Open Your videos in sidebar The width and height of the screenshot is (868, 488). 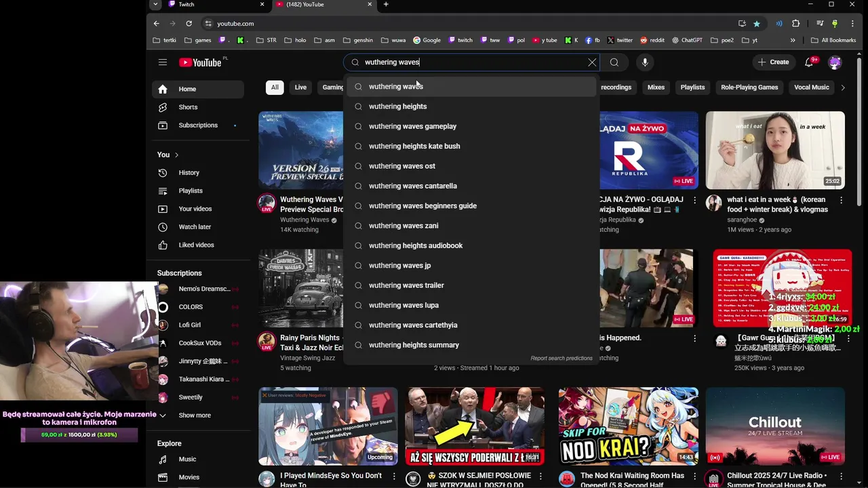(197, 209)
